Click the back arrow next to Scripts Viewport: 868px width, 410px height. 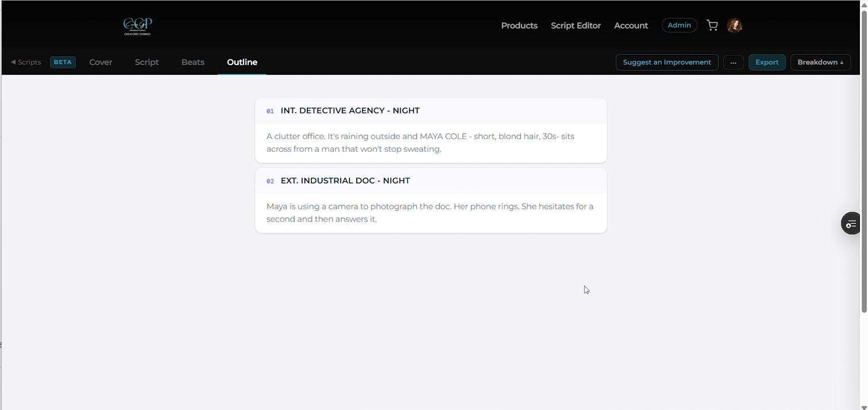pyautogui.click(x=13, y=62)
